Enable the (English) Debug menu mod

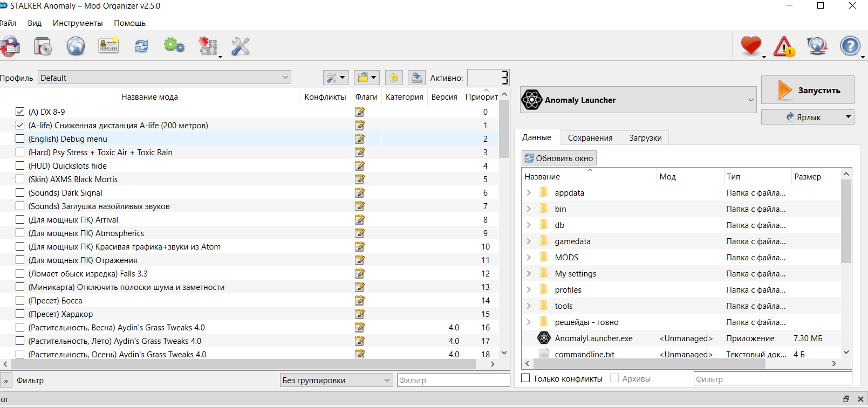pos(20,139)
